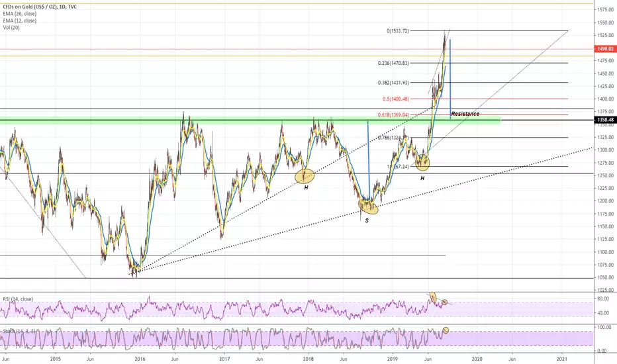Screen dimensions: 617x364
Task: Click the 1150.00 price axis label
Action: 606,226
